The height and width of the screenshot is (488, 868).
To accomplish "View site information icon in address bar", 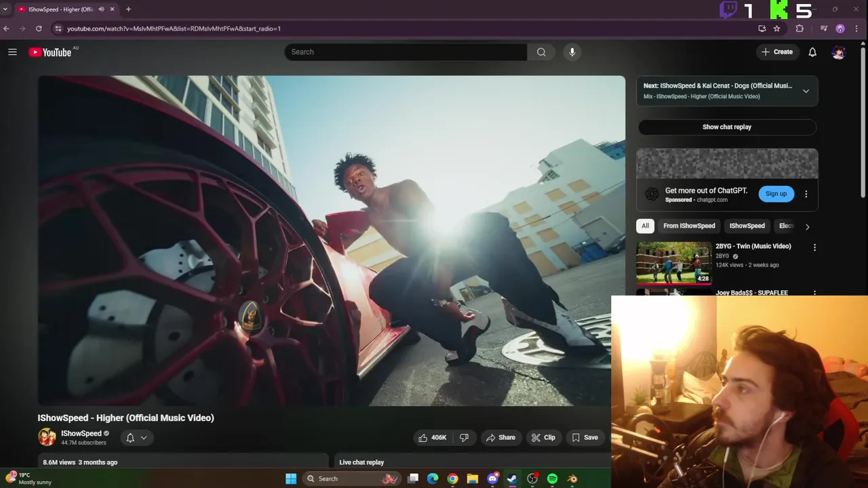I will [58, 28].
